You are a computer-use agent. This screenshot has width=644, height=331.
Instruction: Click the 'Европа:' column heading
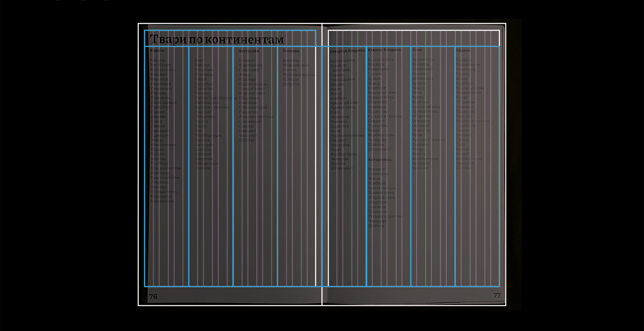coord(157,50)
